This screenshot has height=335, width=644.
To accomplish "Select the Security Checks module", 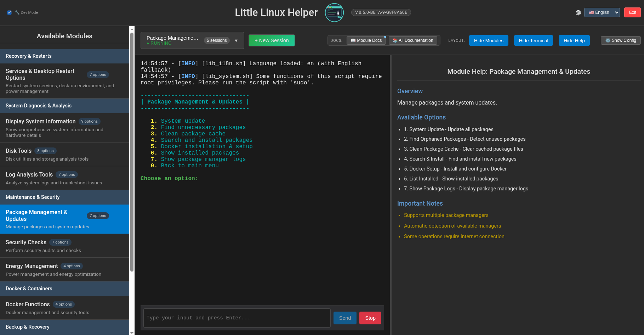I will [64, 246].
